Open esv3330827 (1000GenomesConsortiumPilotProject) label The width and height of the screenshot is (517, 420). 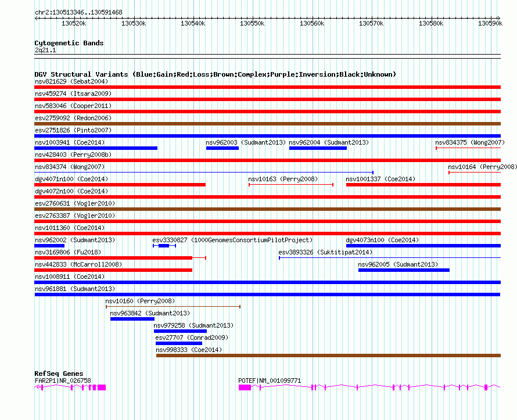(232, 240)
